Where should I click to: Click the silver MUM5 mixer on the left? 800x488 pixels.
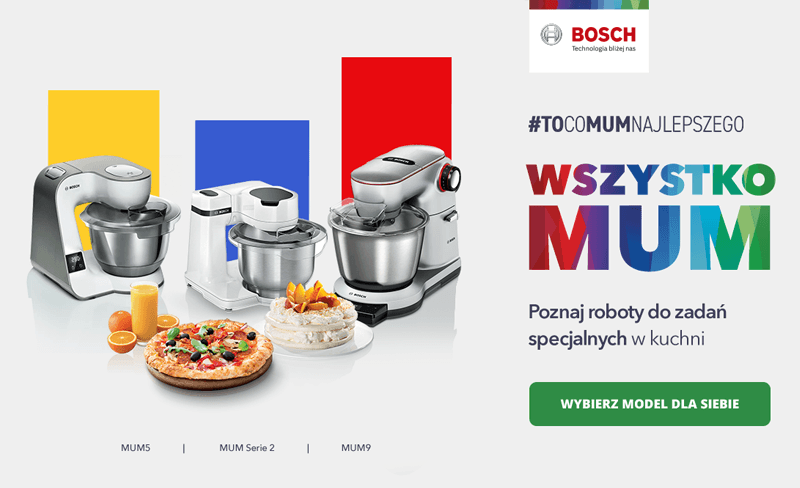click(102, 227)
